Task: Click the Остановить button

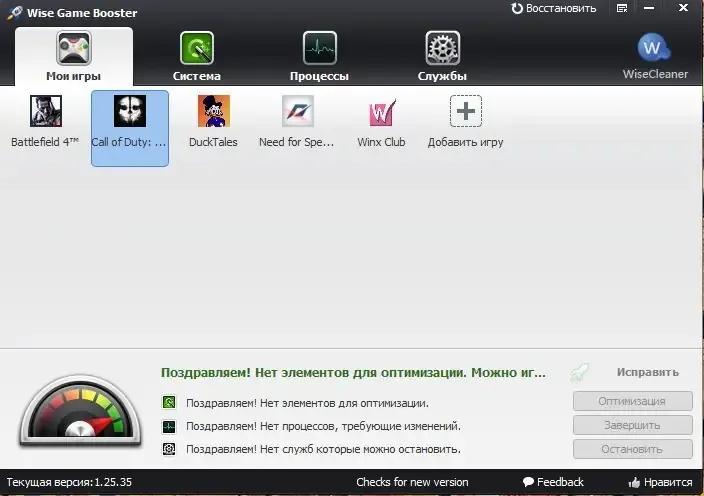Action: [x=633, y=449]
